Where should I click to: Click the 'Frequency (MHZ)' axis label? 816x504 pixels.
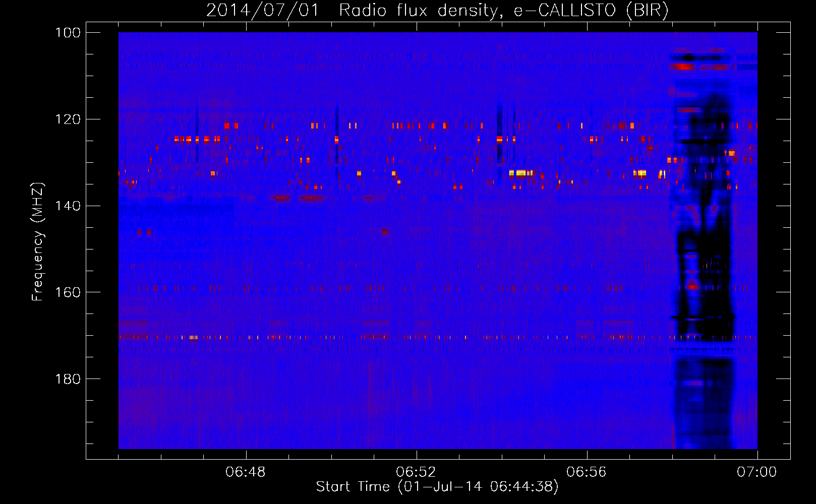click(x=38, y=242)
